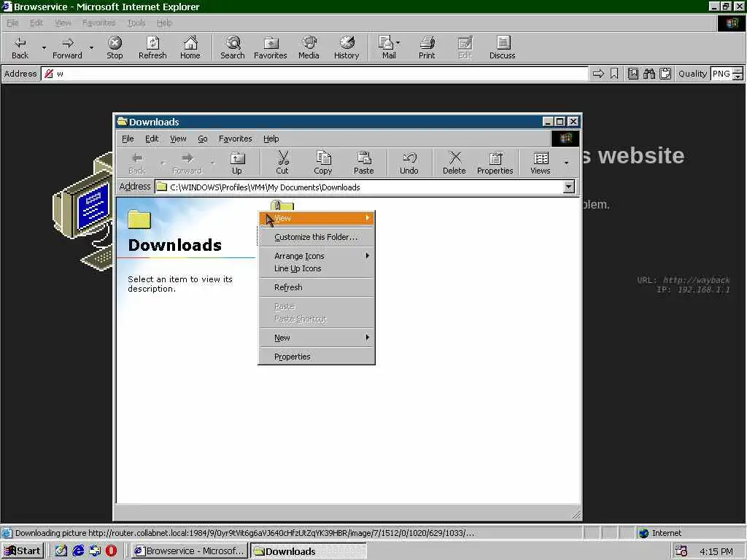747x560 pixels.
Task: Choose Refresh in the context menu
Action: [317, 287]
